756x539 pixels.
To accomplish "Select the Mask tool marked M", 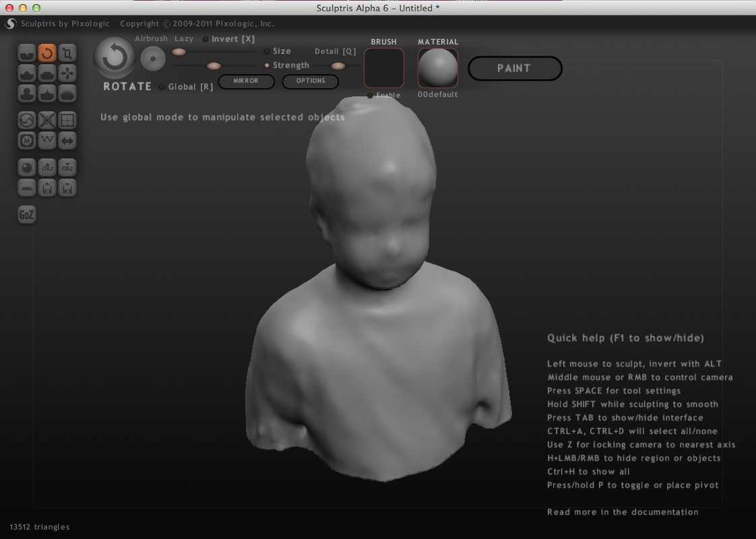I will [27, 141].
